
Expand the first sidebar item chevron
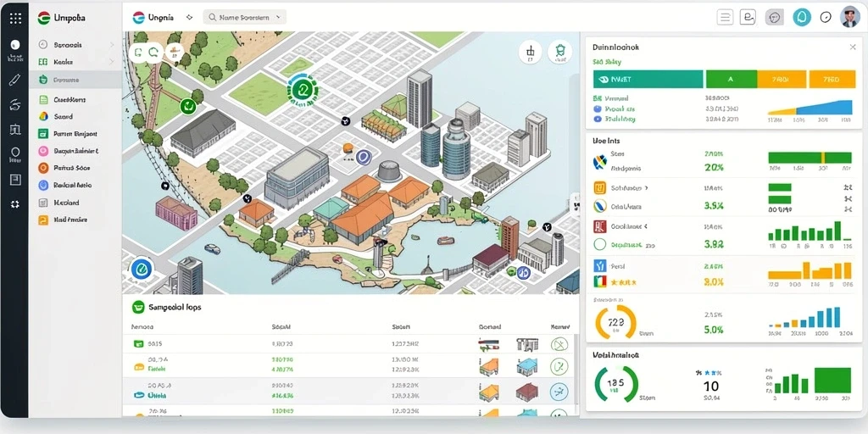pos(112,45)
